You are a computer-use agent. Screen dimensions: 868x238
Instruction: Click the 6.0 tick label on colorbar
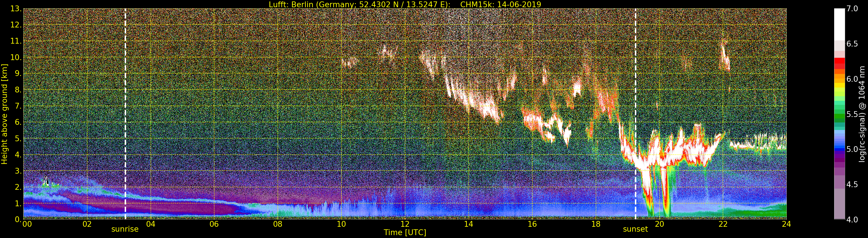[852, 79]
